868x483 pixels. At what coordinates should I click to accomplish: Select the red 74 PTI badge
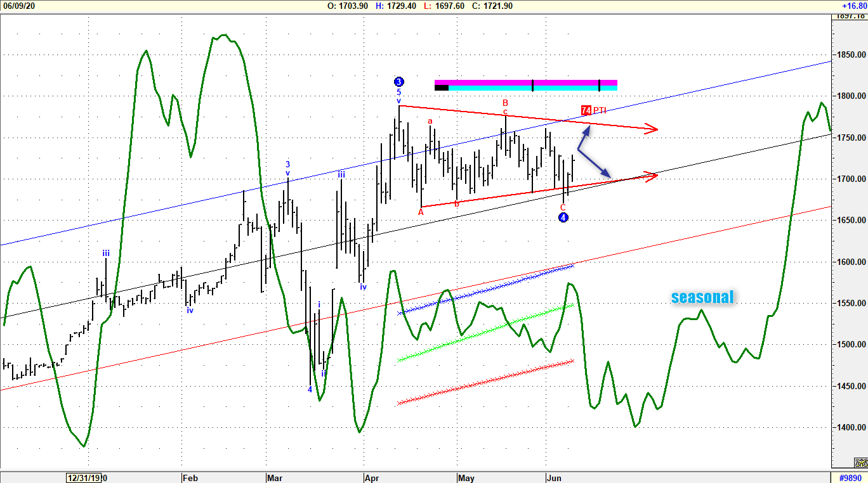(586, 110)
